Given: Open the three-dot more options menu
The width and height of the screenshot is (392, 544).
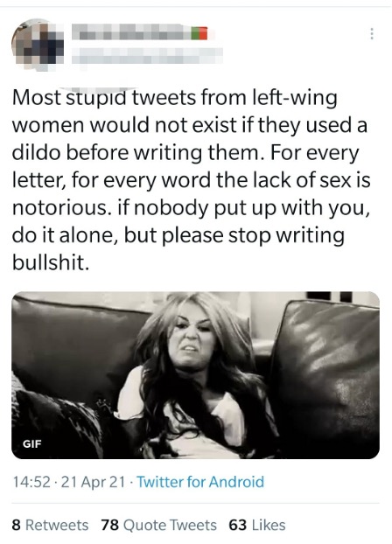Looking at the screenshot, I should 372,33.
